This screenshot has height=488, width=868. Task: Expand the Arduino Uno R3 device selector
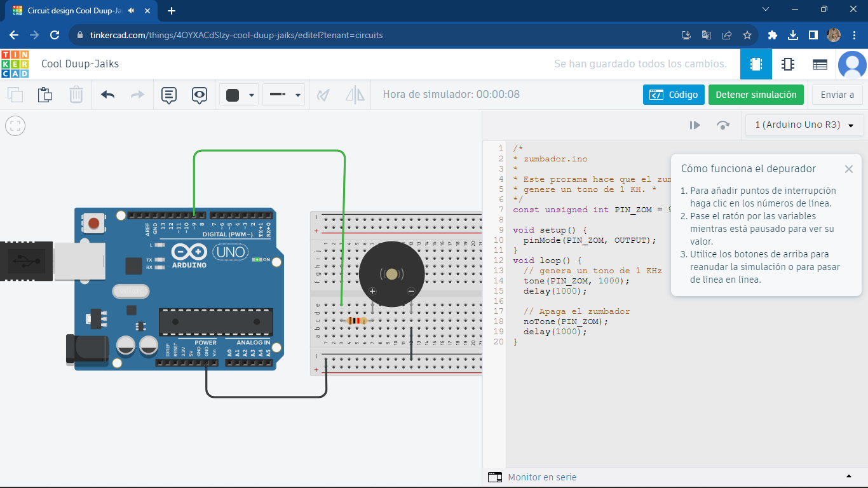[x=804, y=125]
